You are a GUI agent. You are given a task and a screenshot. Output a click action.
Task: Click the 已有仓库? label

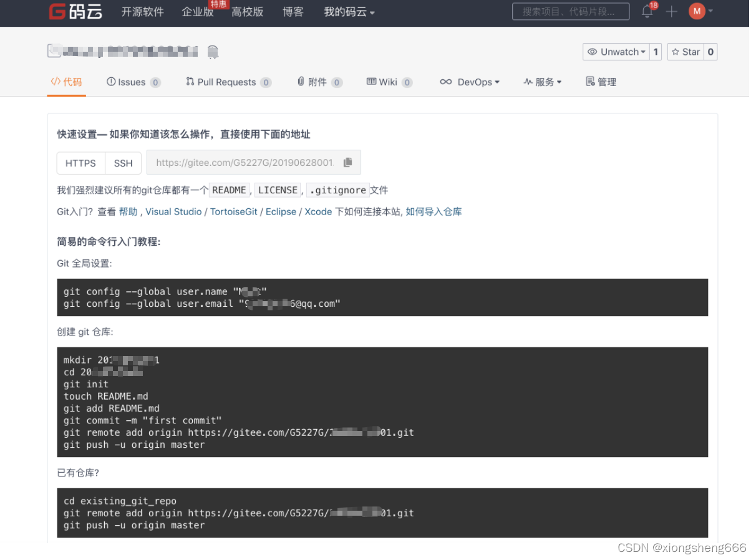tap(78, 473)
